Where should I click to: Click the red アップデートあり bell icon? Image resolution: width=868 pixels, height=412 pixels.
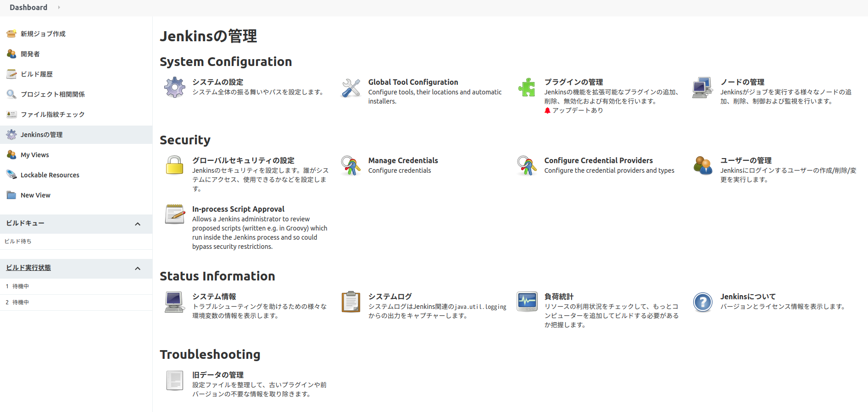547,110
